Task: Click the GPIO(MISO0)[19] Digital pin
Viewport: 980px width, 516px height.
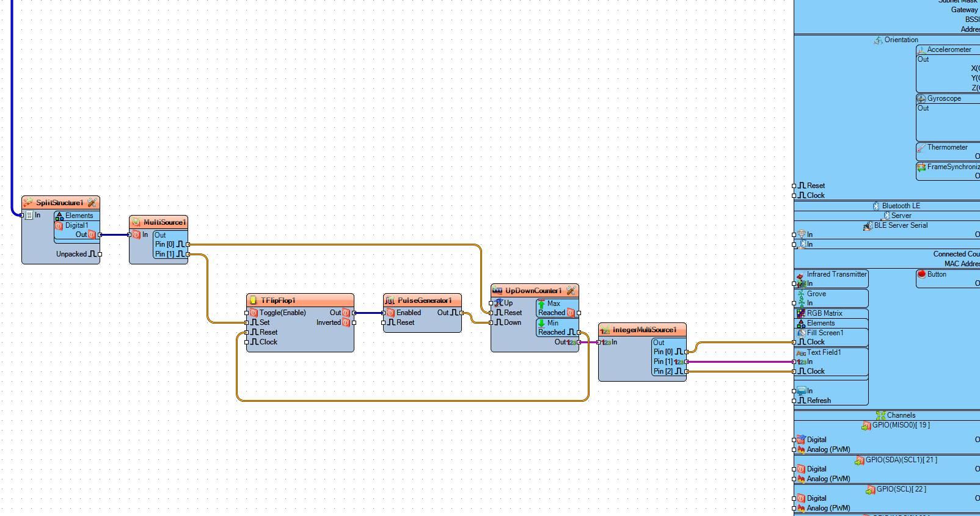Action: 794,440
